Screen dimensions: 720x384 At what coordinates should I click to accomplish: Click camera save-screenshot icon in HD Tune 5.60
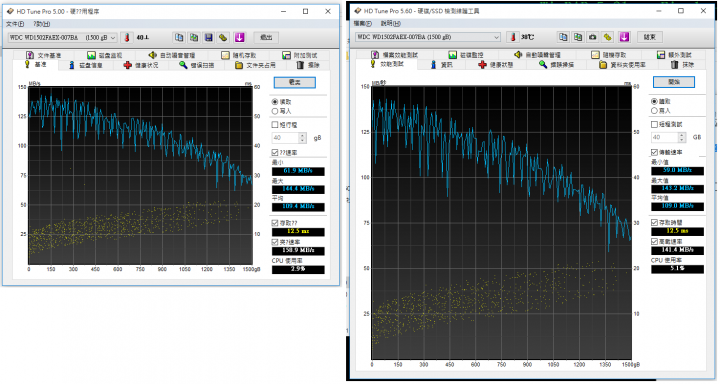[x=592, y=37]
